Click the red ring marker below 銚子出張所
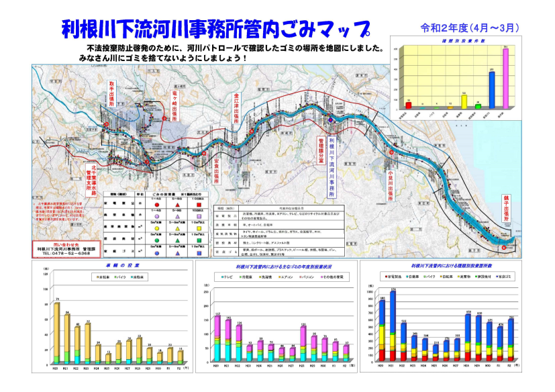The image size is (555, 392). coord(504,248)
